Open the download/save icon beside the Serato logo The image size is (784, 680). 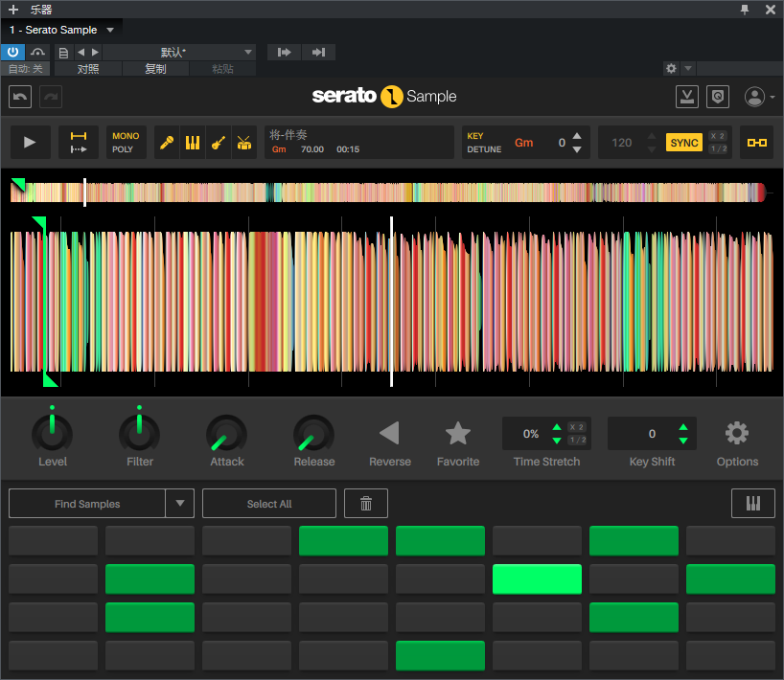click(x=687, y=97)
